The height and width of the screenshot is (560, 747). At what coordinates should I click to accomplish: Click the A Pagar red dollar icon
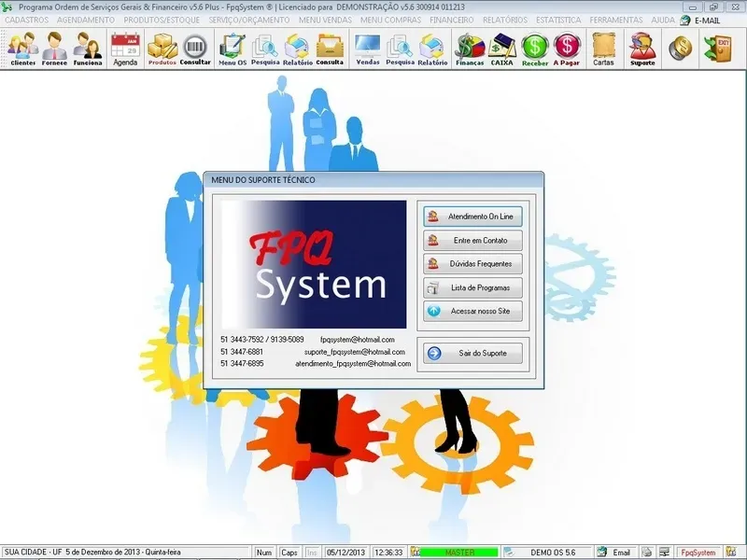[x=566, y=48]
